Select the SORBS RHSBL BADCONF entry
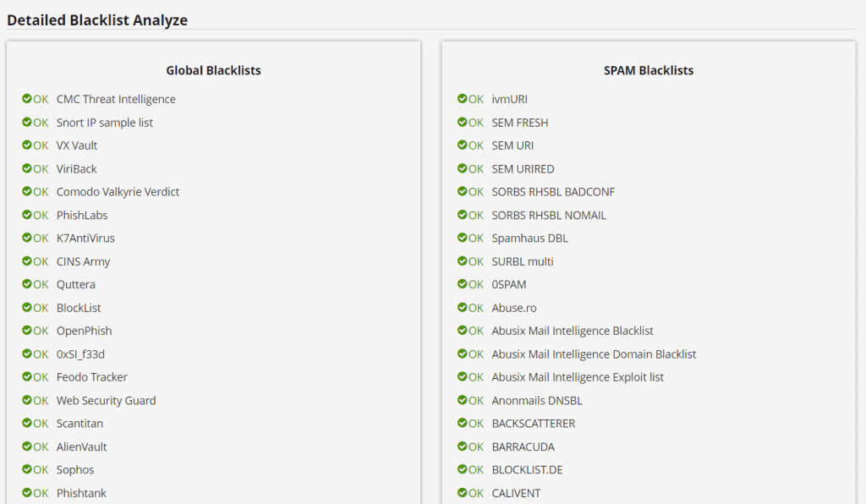 [553, 192]
